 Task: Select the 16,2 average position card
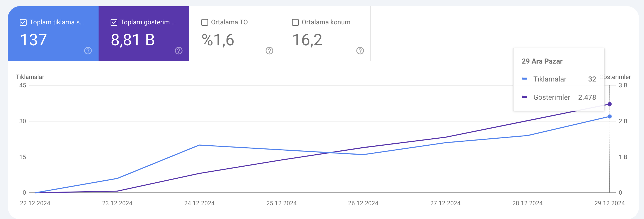point(325,34)
